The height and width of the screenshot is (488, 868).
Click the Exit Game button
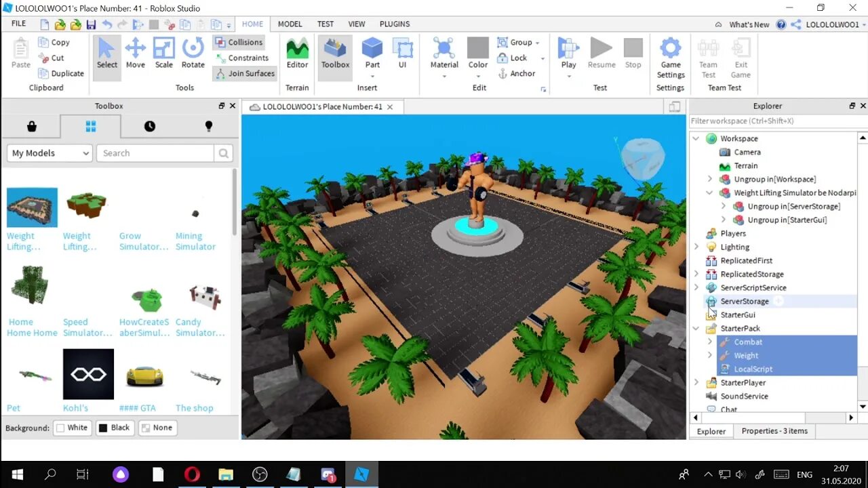point(741,58)
